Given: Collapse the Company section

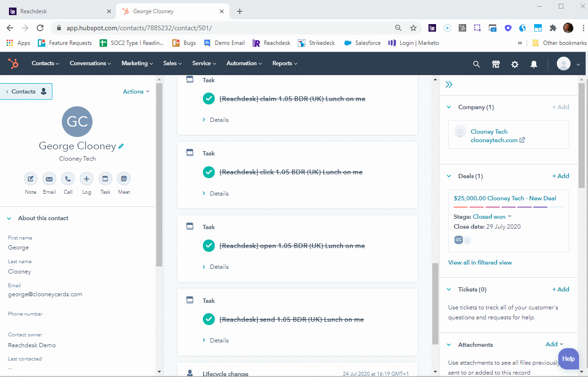Looking at the screenshot, I should click(449, 107).
